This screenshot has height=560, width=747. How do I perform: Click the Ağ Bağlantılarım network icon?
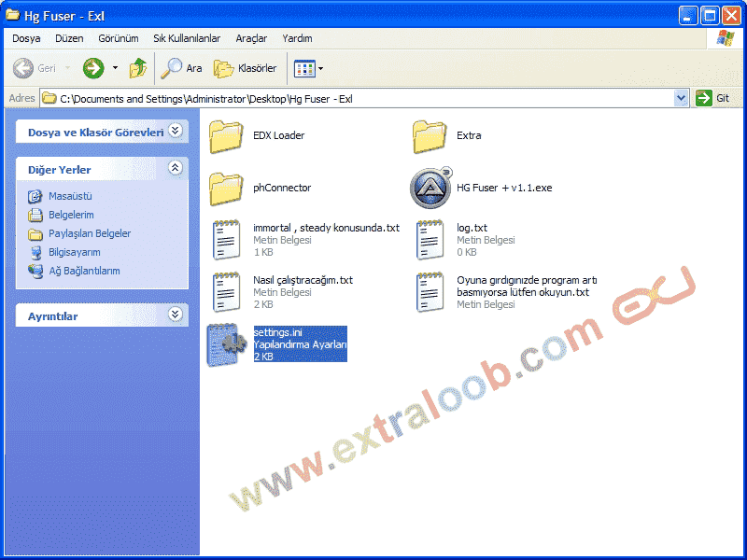point(35,271)
